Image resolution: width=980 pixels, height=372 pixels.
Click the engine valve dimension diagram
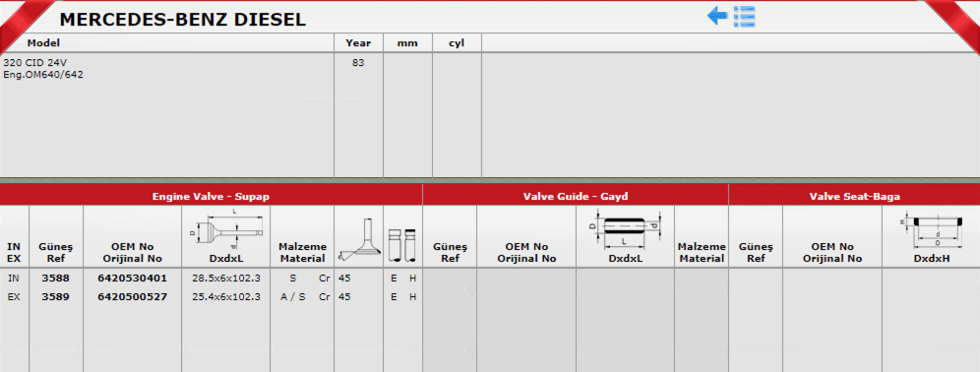(225, 230)
